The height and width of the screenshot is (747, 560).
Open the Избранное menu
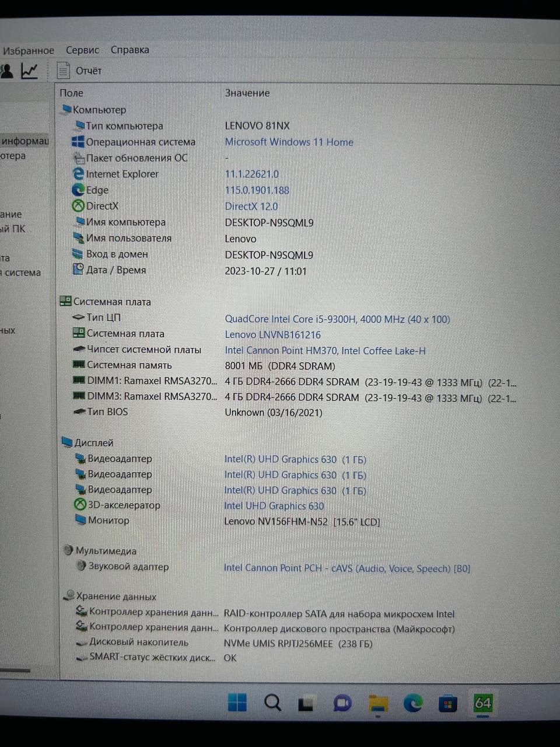tap(28, 51)
